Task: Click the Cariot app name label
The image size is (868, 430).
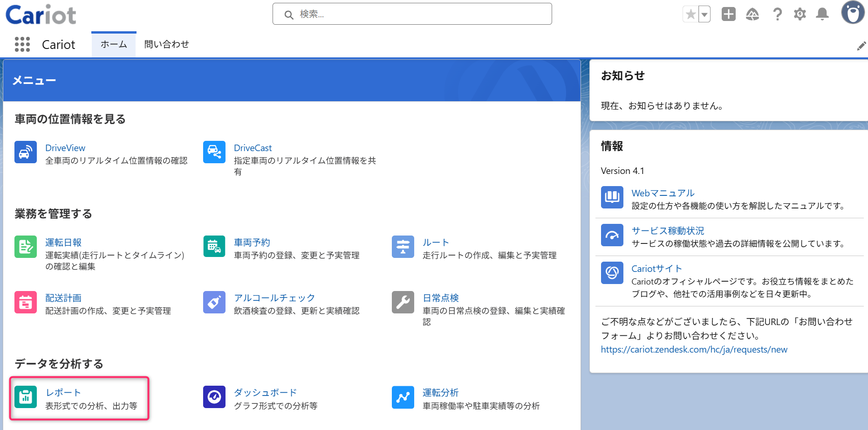Action: pyautogui.click(x=58, y=45)
